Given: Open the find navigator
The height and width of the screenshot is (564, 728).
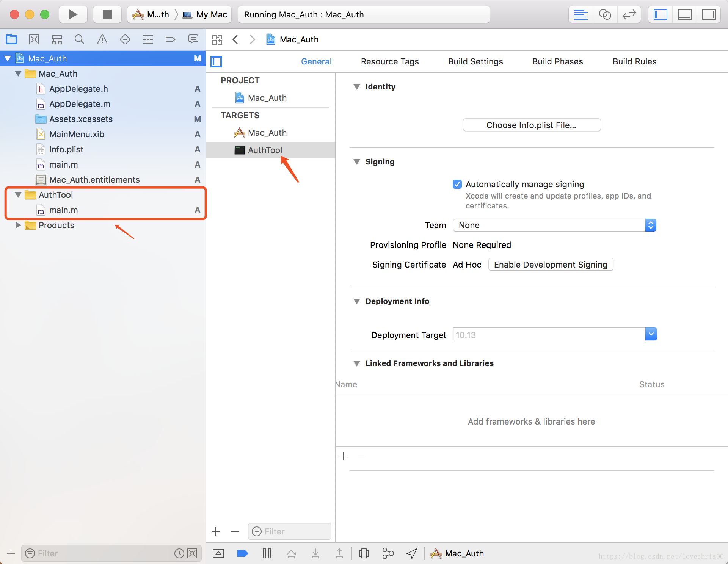Looking at the screenshot, I should tap(79, 39).
